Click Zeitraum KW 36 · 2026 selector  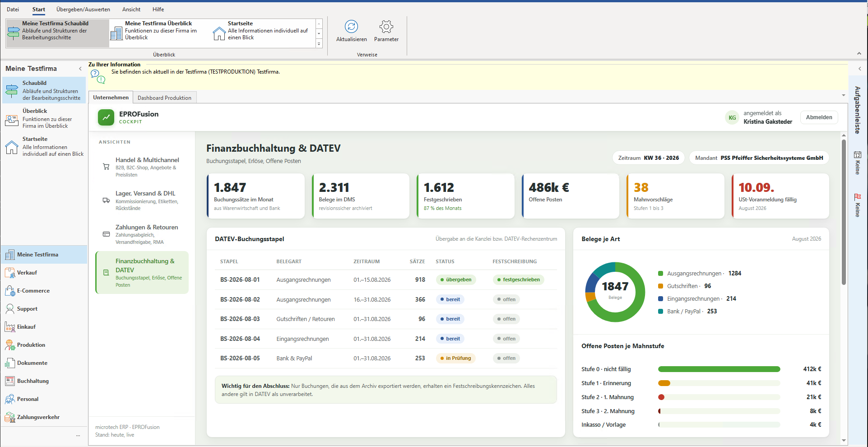[x=649, y=158]
